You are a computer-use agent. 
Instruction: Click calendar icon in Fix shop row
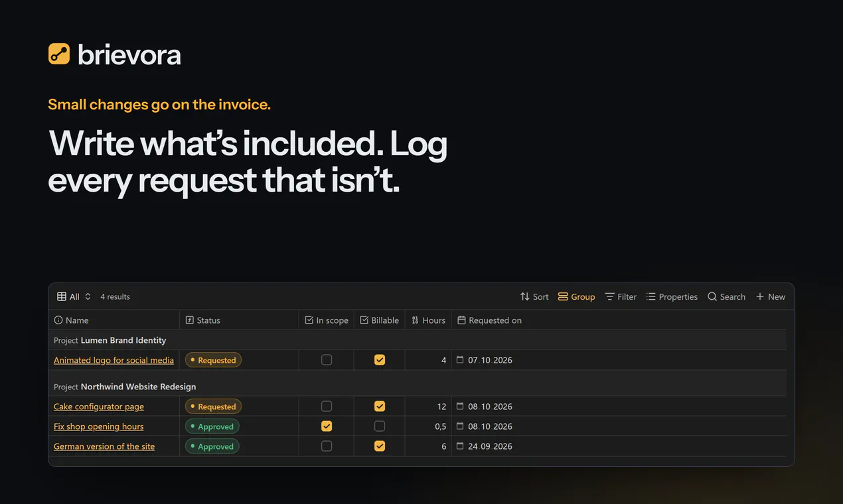point(460,426)
